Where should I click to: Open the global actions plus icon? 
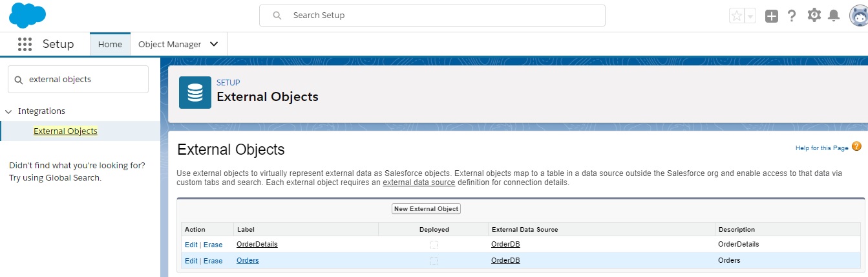pos(771,16)
